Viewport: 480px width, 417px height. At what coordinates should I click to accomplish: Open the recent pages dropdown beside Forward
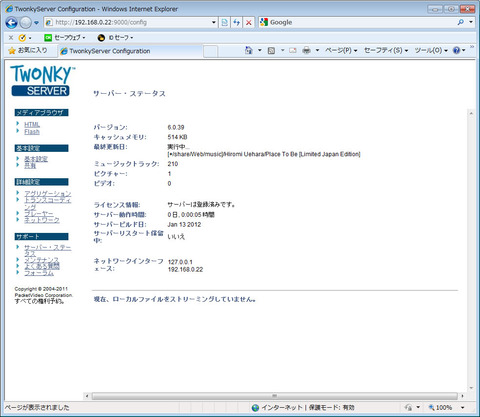36,23
